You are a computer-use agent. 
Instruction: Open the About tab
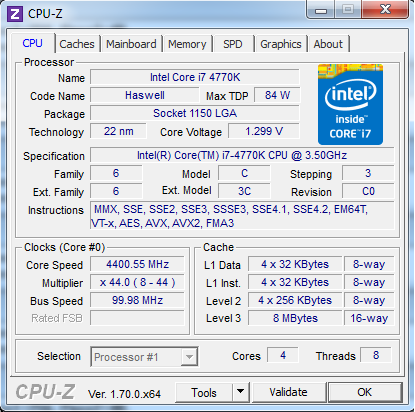[328, 44]
